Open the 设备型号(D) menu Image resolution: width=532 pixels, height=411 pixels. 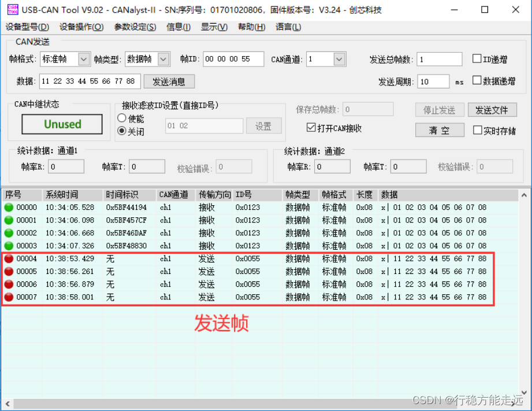[x=27, y=27]
